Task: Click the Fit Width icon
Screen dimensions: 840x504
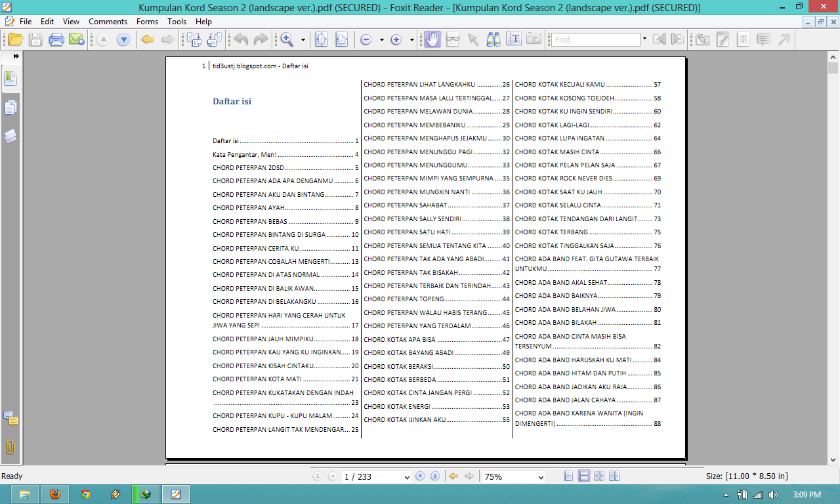Action: pyautogui.click(x=341, y=40)
